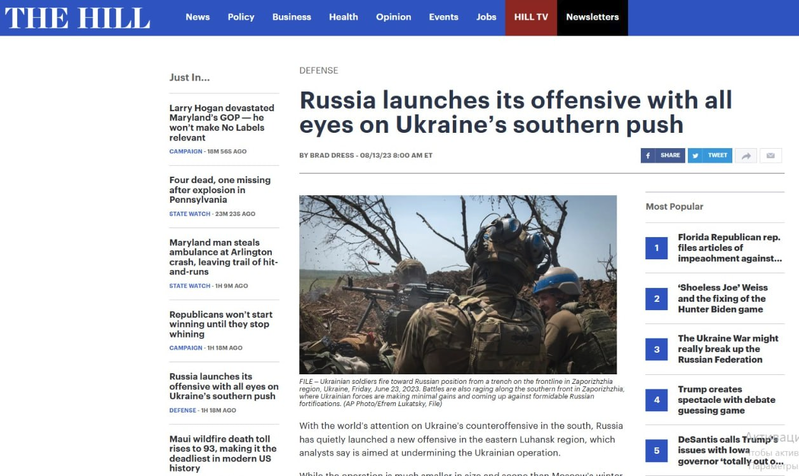
Task: Click the number 4 Most Popular badge
Action: click(x=656, y=400)
